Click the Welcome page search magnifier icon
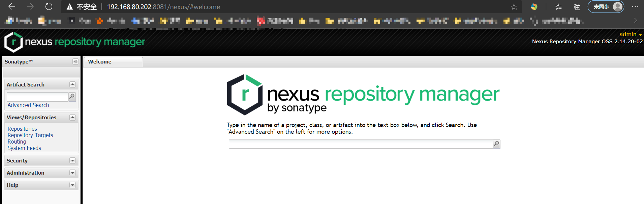644x204 pixels. pyautogui.click(x=497, y=144)
